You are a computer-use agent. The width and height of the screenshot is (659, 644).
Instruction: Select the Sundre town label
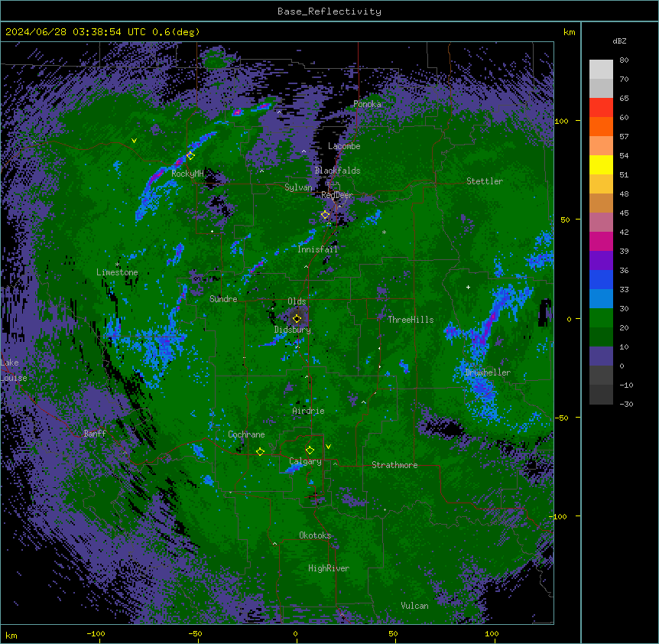[x=223, y=299]
